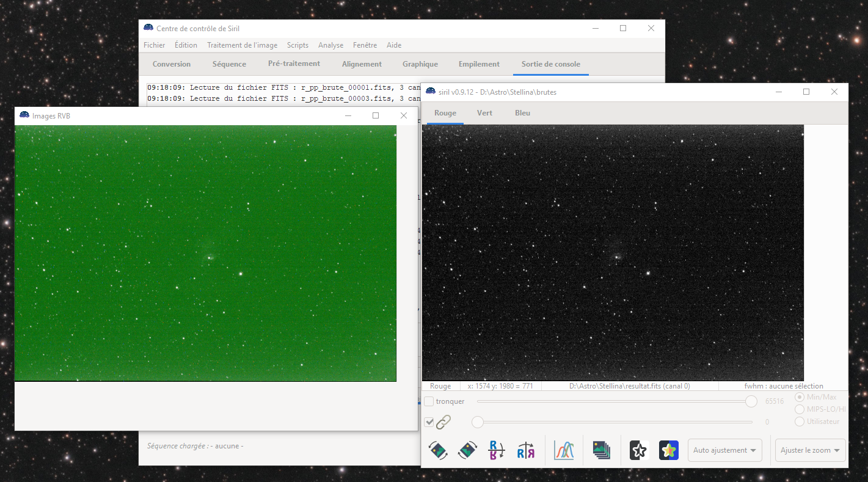This screenshot has height=482, width=868.
Task: Toggle false color rendering icon
Action: pos(669,450)
